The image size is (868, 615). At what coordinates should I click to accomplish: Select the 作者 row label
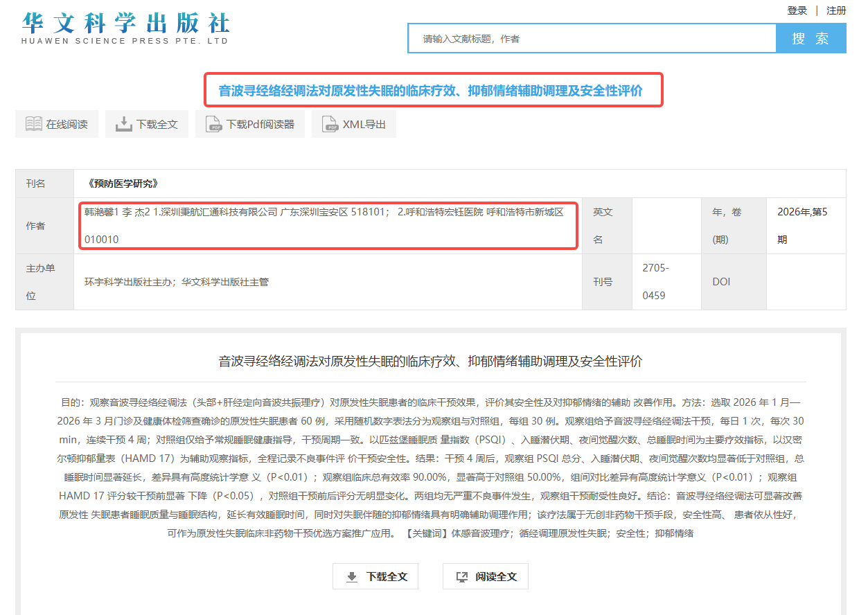point(45,226)
